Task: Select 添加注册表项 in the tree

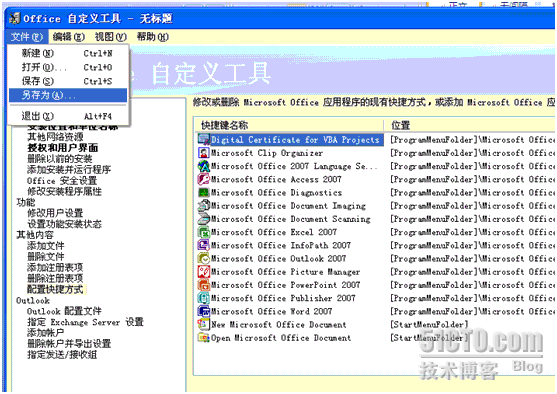Action: [55, 268]
